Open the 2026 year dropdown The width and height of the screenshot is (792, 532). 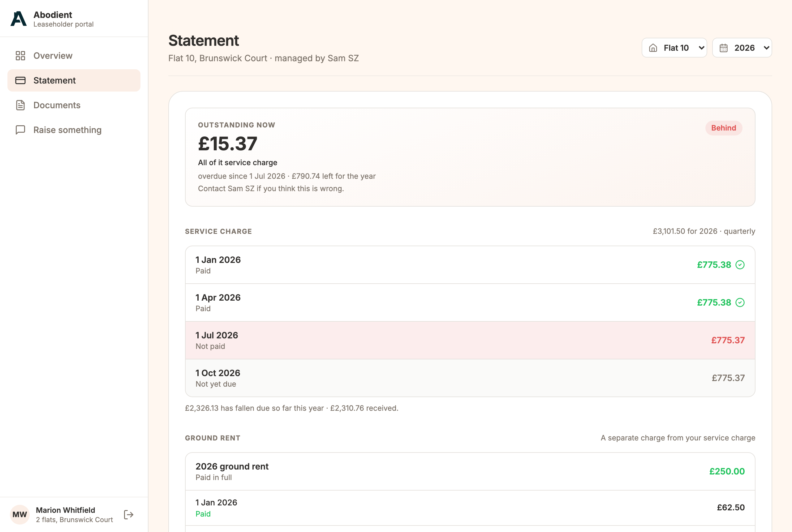tap(742, 48)
